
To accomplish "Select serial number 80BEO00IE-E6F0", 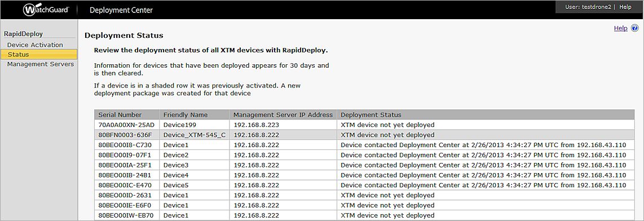I will tap(125, 205).
